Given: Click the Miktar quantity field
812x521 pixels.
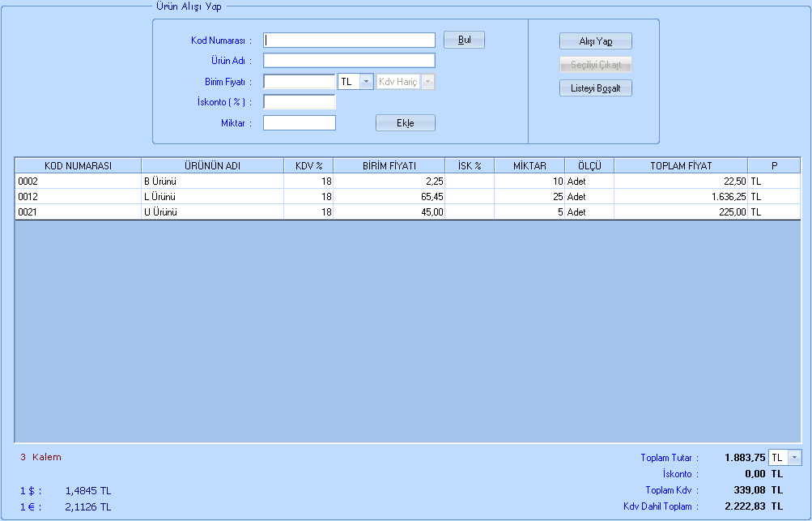Looking at the screenshot, I should pyautogui.click(x=299, y=123).
